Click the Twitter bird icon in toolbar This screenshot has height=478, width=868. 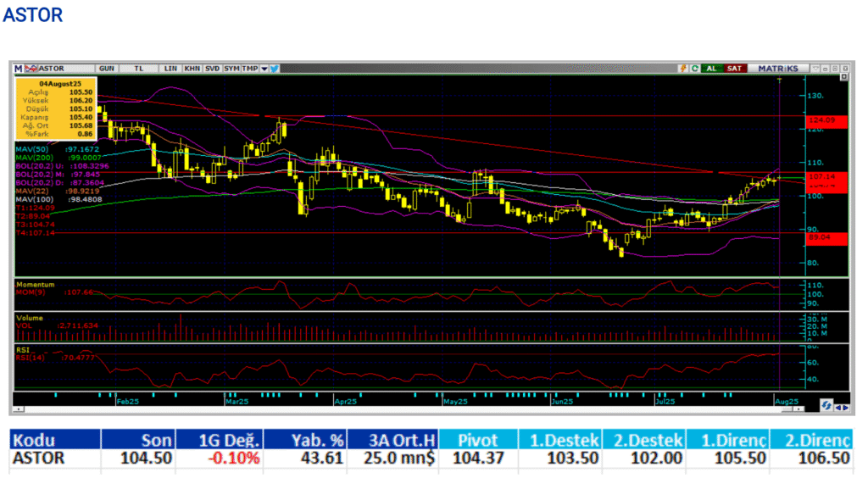pyautogui.click(x=274, y=69)
